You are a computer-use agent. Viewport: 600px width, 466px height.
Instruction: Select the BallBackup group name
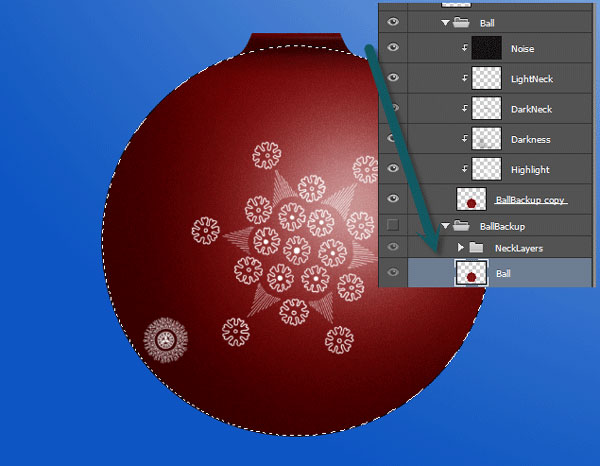tap(502, 227)
